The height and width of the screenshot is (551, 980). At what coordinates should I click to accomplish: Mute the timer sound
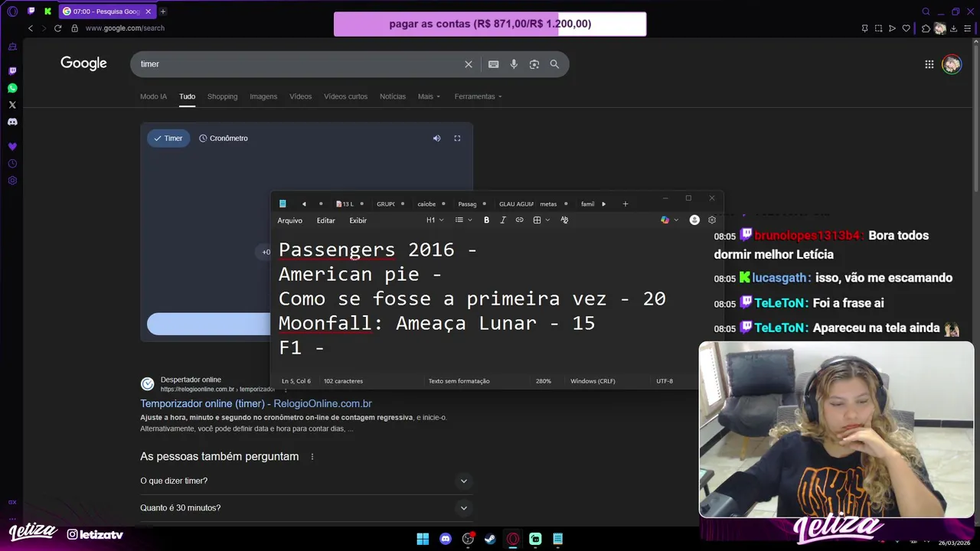[436, 139]
